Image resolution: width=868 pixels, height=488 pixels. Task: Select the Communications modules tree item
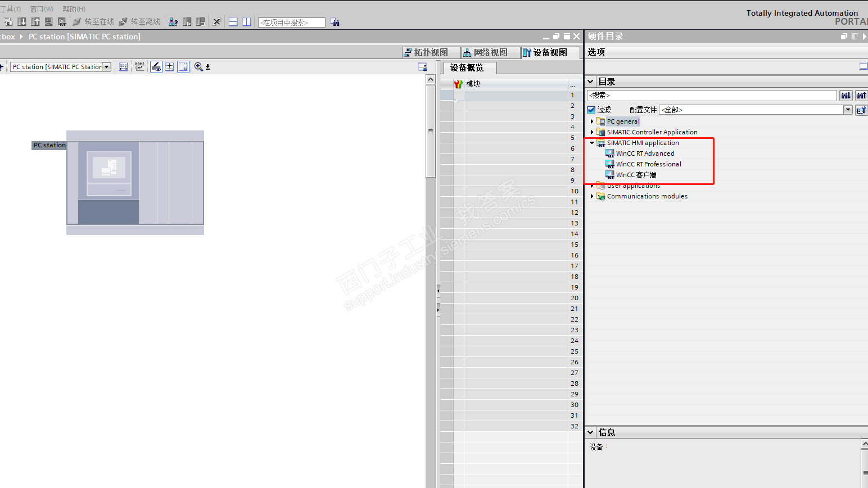click(x=647, y=196)
